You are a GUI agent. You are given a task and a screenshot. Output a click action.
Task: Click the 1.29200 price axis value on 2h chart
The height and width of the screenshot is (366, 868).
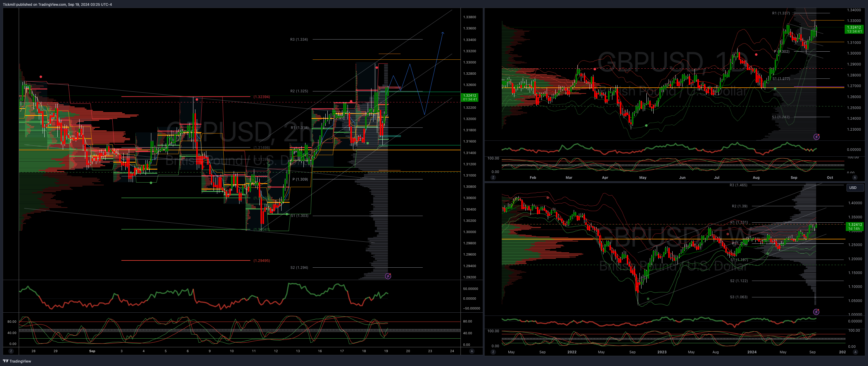469,277
